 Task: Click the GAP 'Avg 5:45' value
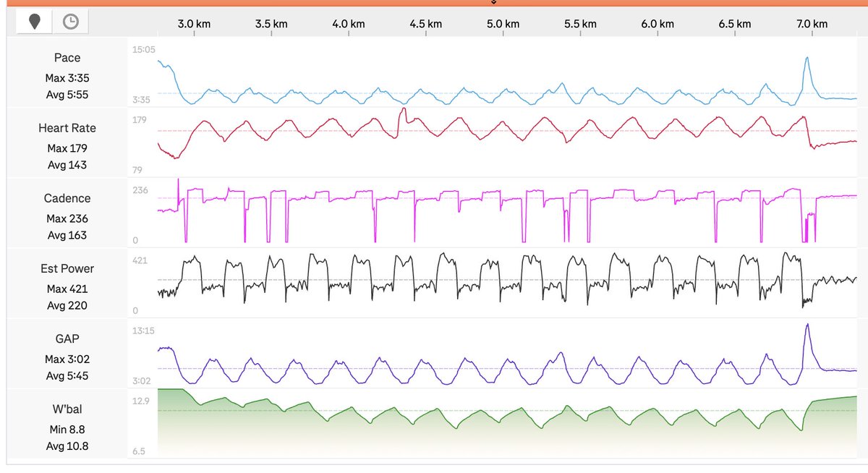click(x=67, y=375)
